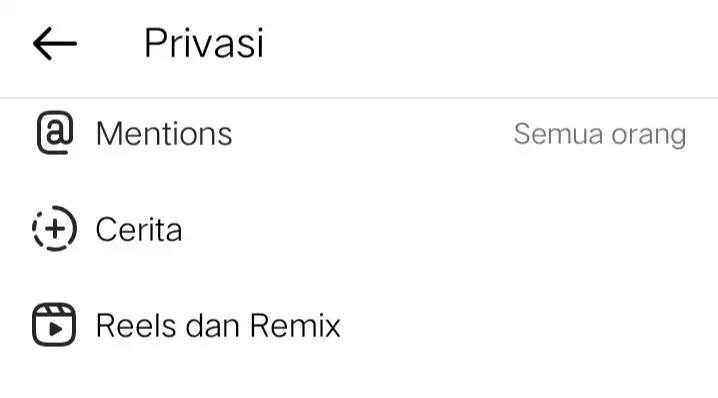This screenshot has height=398, width=718.
Task: Click the Privasi page title
Action: [x=204, y=43]
